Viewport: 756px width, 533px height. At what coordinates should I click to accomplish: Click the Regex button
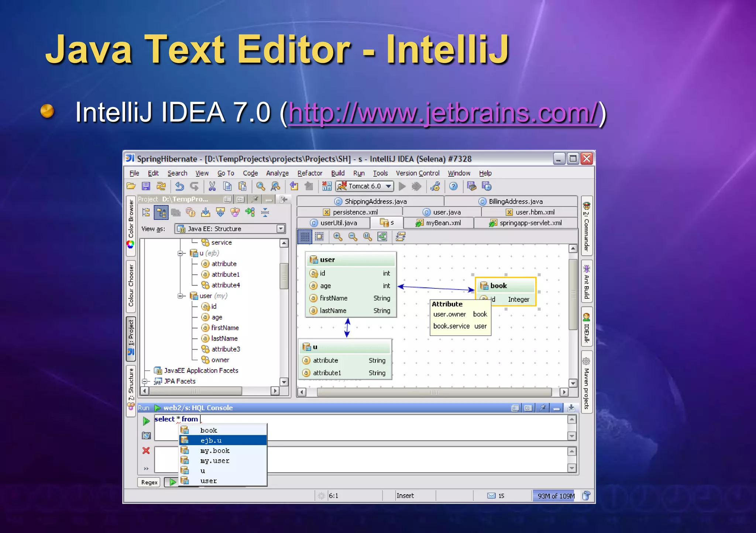click(x=149, y=482)
